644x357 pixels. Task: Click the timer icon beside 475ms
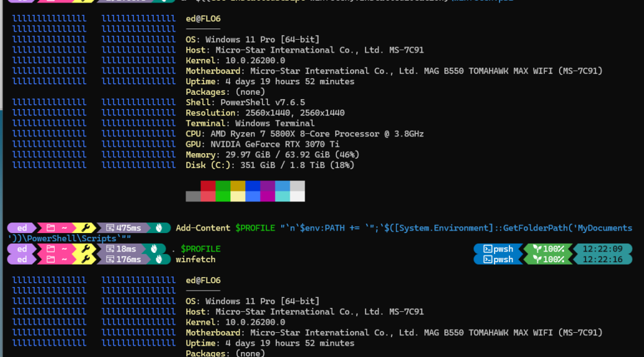(110, 228)
